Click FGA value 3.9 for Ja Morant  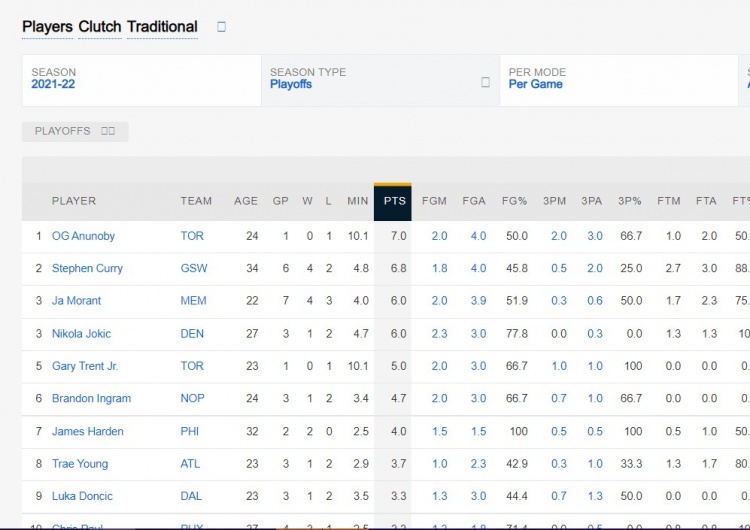pos(478,301)
